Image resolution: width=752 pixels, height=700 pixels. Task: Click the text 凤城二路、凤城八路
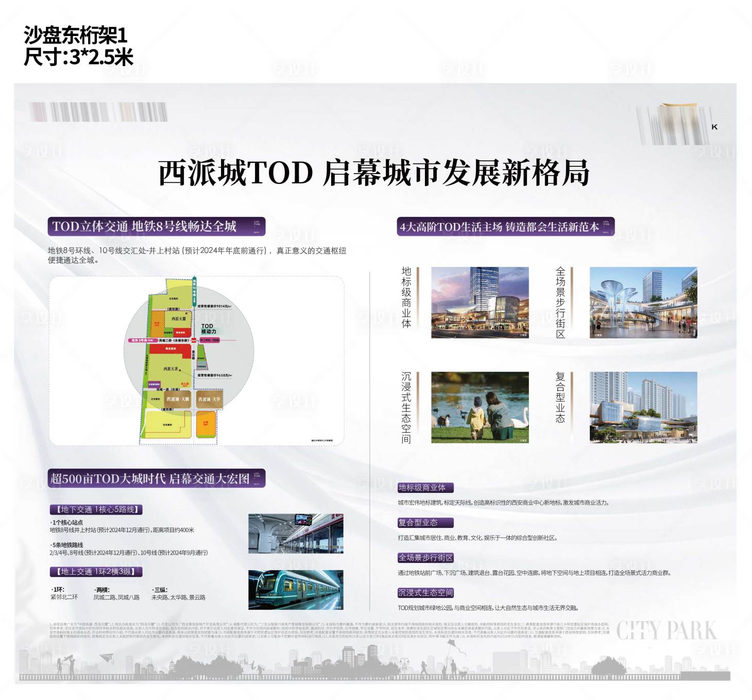tap(116, 597)
